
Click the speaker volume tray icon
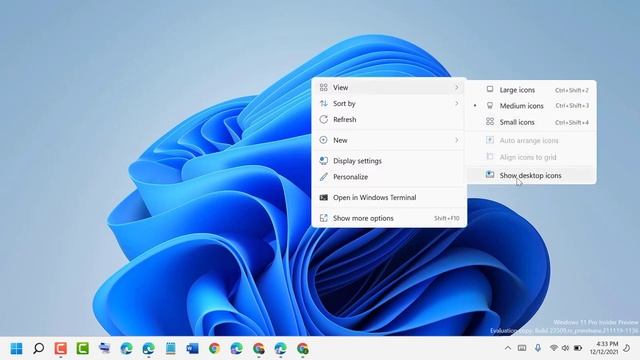click(565, 348)
